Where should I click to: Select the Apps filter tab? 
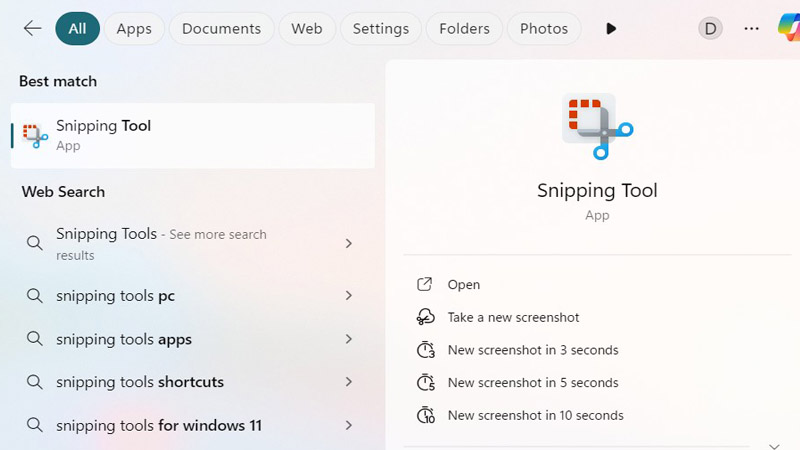[x=133, y=29]
